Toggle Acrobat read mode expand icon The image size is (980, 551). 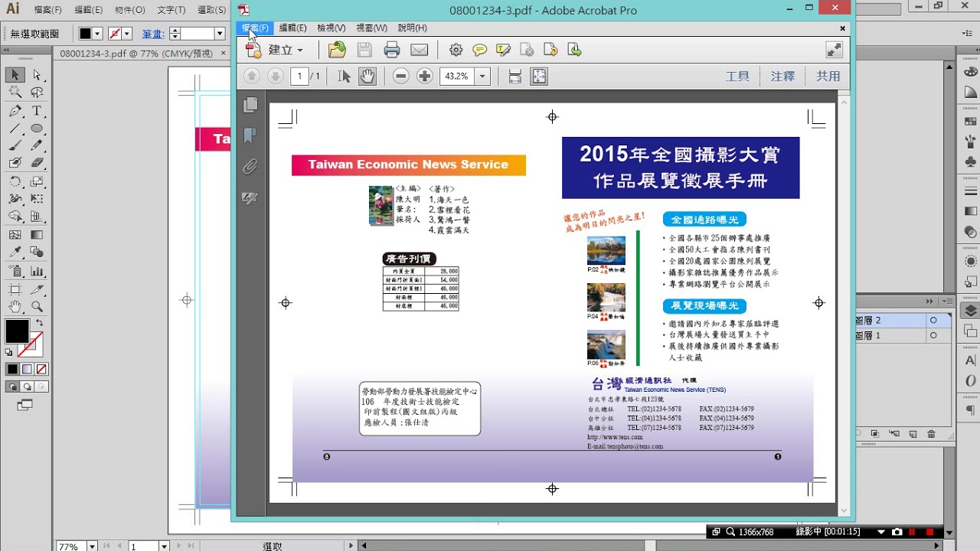click(x=834, y=50)
